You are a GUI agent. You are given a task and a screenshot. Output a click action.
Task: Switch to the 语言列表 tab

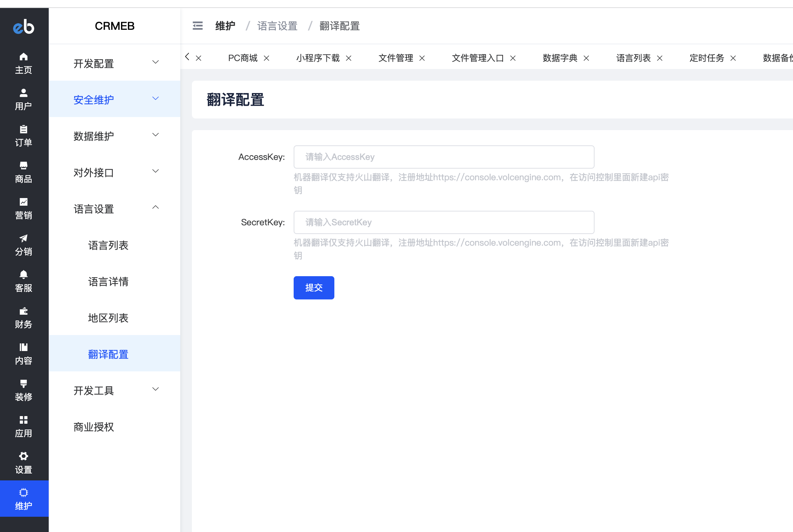coord(633,58)
